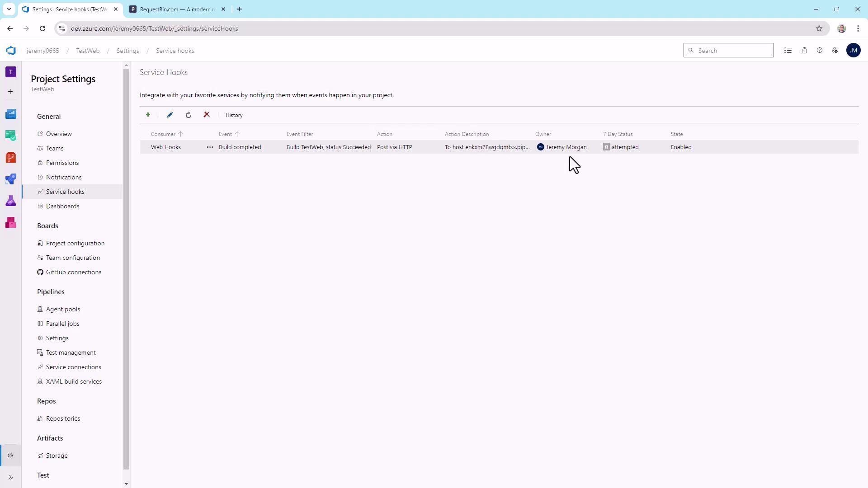Delete the selected subscription with red X
Viewport: 868px width, 488px height.
207,115
